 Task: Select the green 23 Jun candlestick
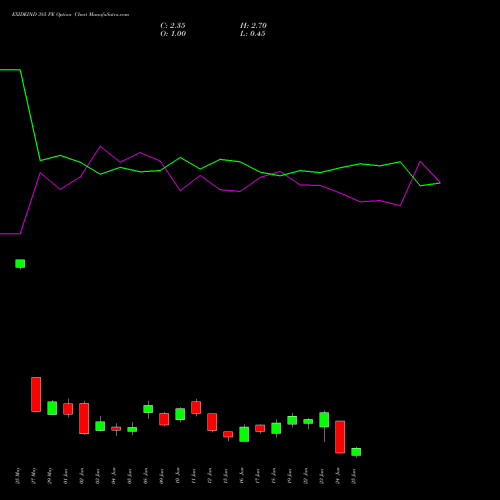click(324, 420)
